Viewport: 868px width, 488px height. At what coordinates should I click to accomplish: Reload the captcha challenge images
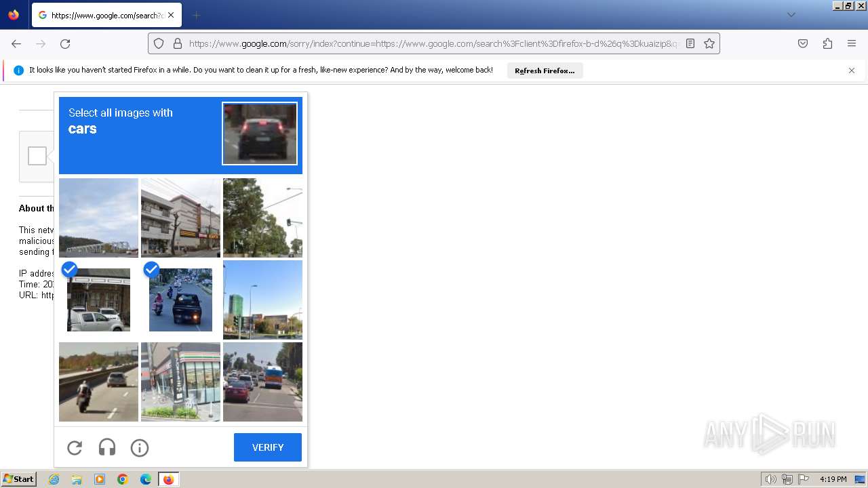pos(75,447)
